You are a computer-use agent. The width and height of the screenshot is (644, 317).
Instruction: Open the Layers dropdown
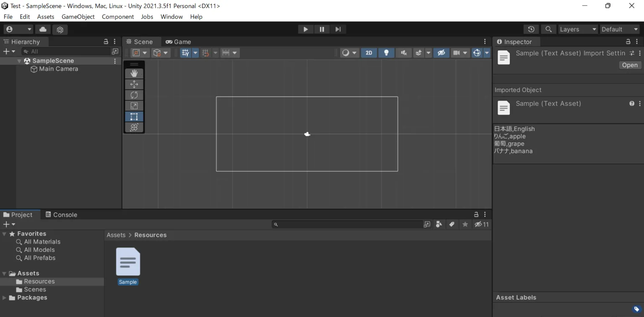578,29
